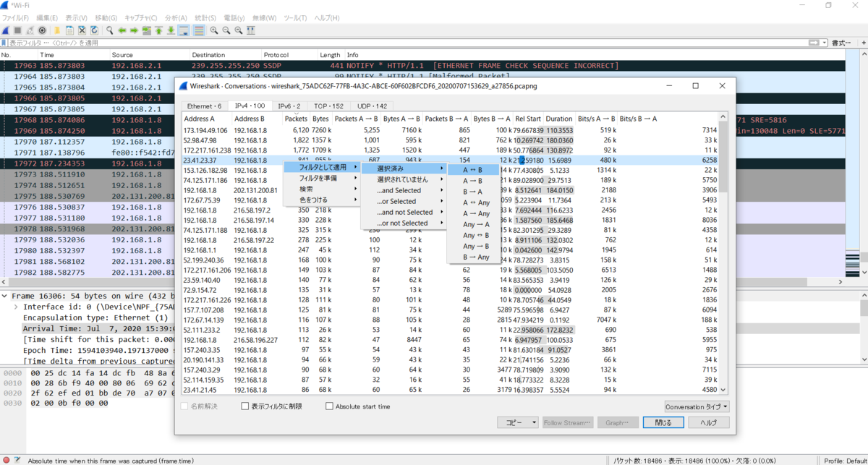Switch to the IPv6 · 2 tab
The image size is (868, 465).
point(289,106)
